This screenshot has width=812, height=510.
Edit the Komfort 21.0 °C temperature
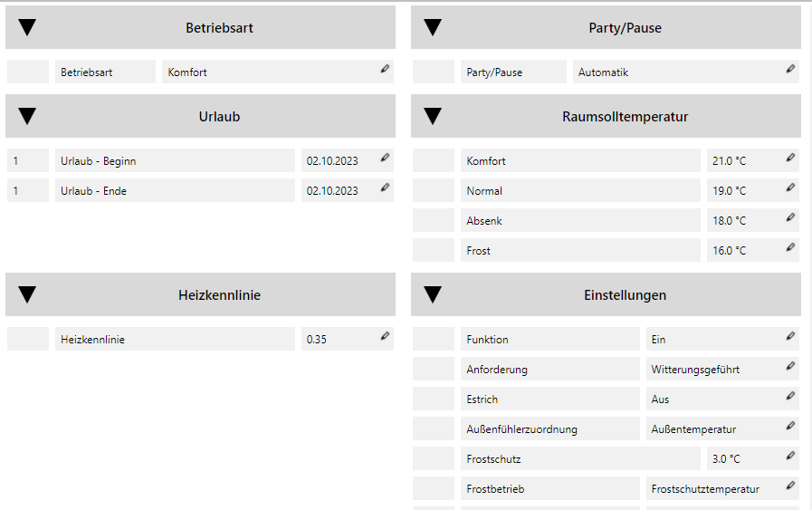tap(790, 158)
